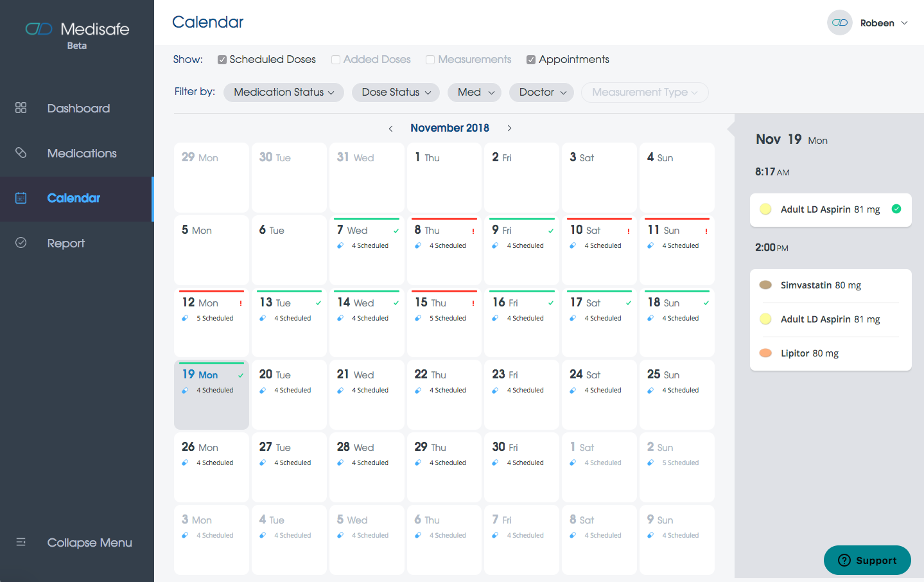Click the Support question mark icon

click(845, 560)
